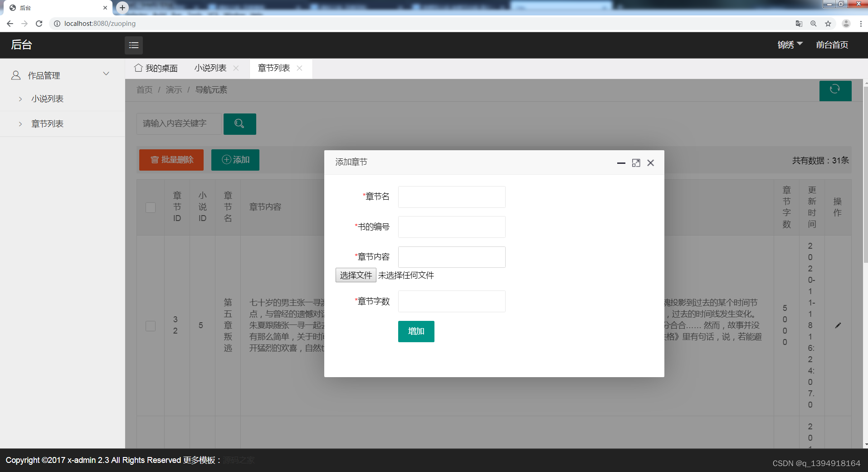Image resolution: width=868 pixels, height=472 pixels.
Task: Click the 选择文件 file button
Action: [x=356, y=275]
